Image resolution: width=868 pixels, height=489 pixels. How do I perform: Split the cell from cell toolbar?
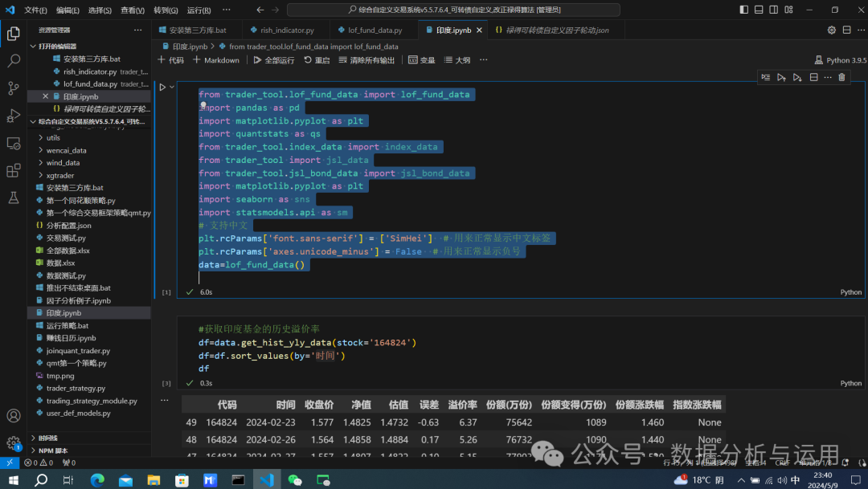(x=813, y=77)
